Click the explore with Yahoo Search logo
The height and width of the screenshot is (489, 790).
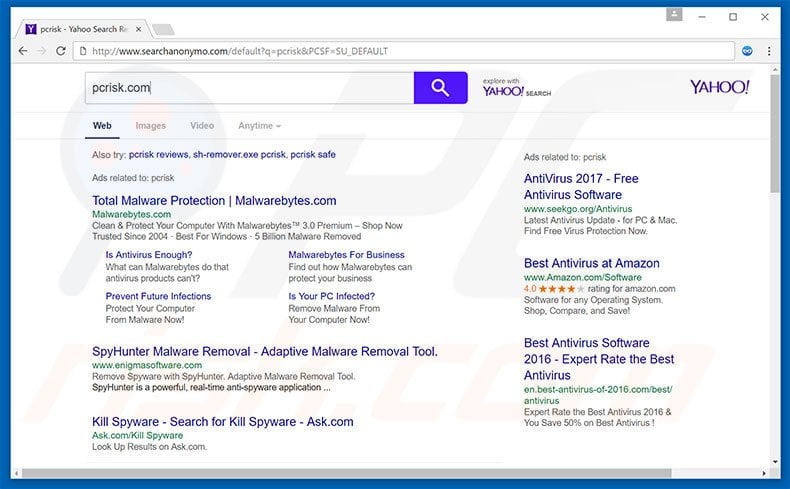[516, 88]
